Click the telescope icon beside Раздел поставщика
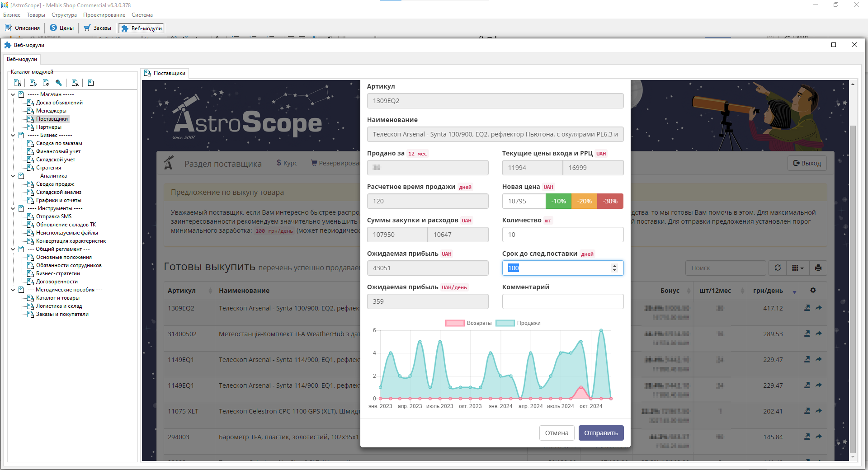The height and width of the screenshot is (470, 868). [169, 163]
